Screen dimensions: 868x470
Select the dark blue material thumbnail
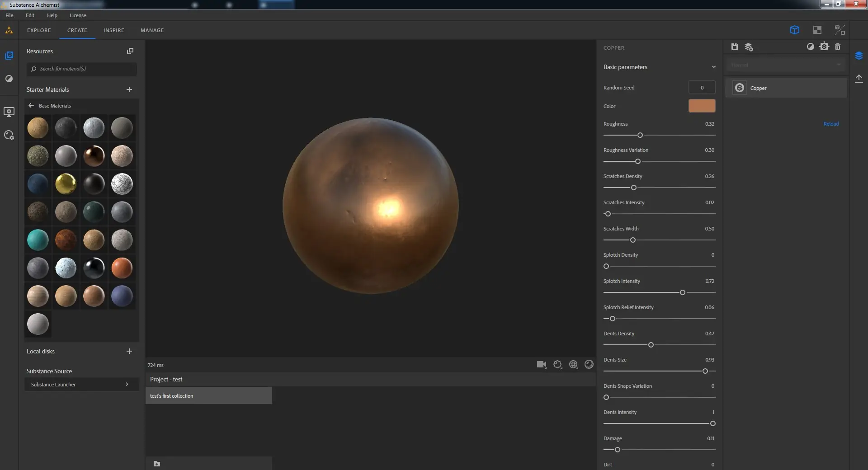[38, 184]
